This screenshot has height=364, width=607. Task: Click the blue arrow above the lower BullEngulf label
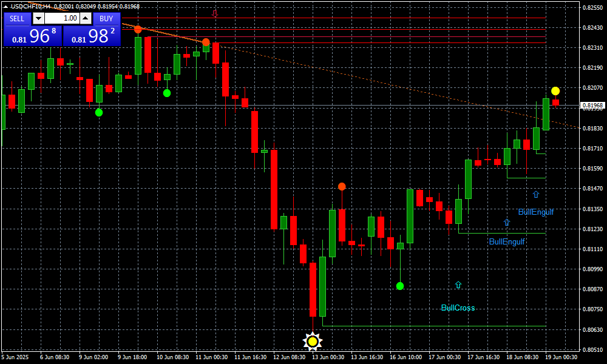point(507,223)
